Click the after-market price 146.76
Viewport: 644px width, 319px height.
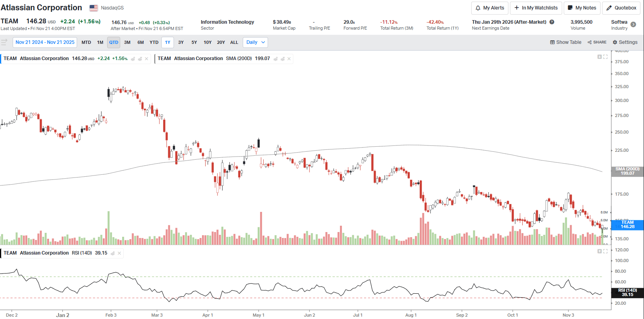point(119,23)
